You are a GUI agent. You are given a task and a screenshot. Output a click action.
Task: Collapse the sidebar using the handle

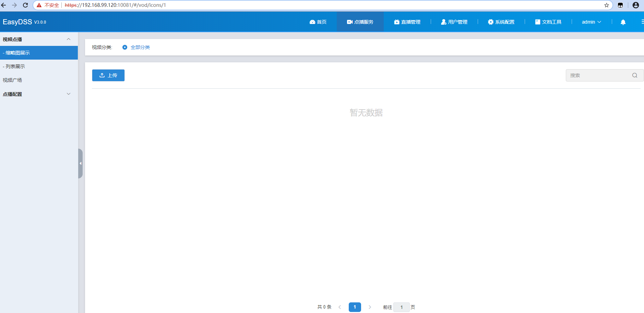[x=80, y=163]
